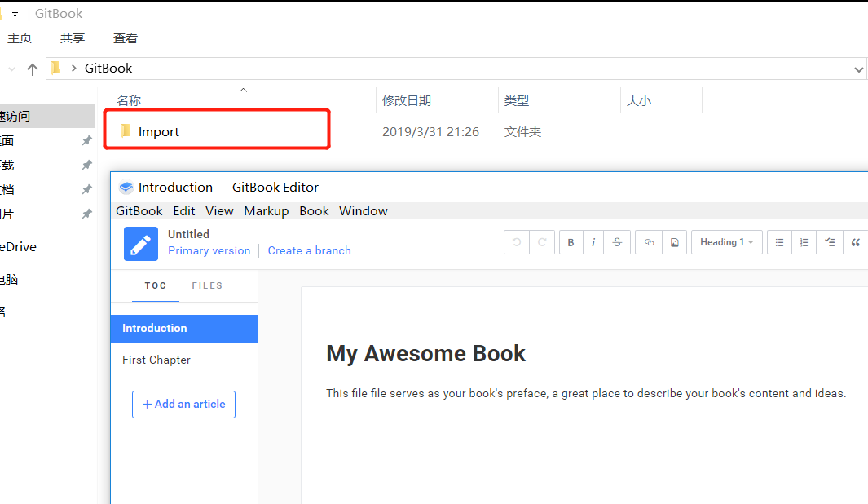
Task: Click the Primary version link
Action: [209, 251]
